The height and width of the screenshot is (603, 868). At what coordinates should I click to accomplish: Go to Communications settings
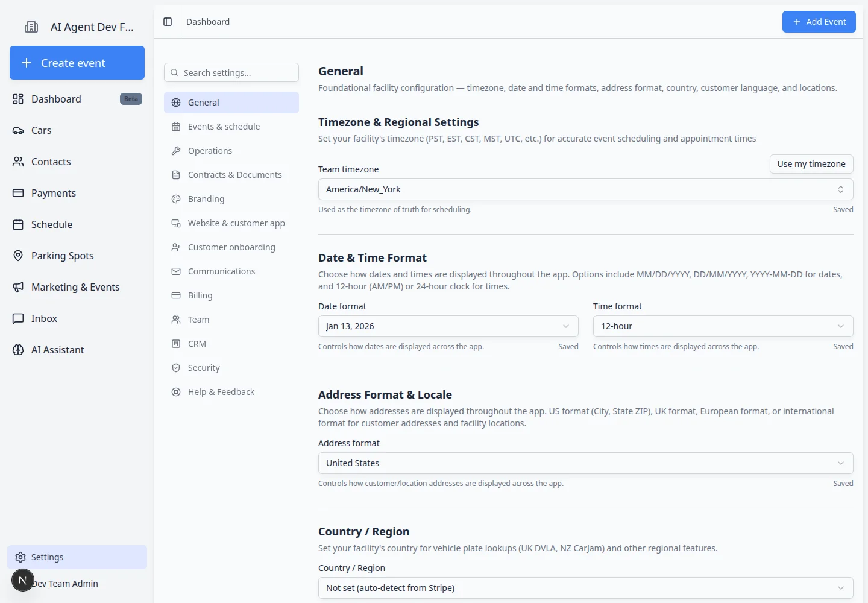231,271
